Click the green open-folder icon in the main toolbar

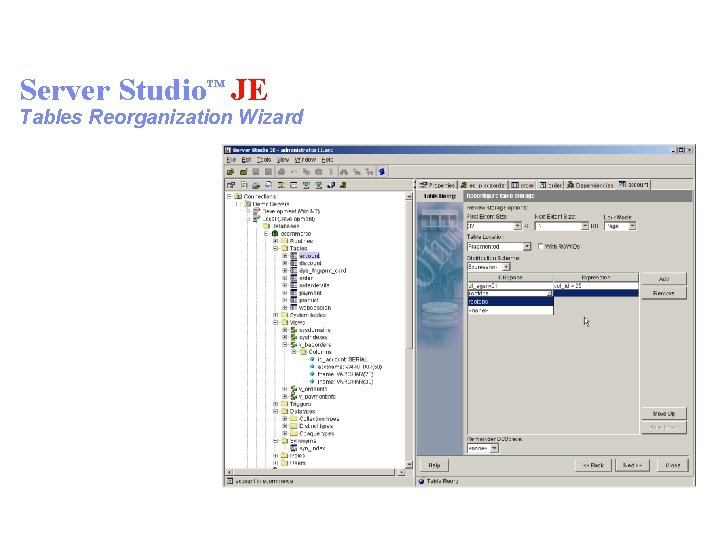[x=231, y=172]
